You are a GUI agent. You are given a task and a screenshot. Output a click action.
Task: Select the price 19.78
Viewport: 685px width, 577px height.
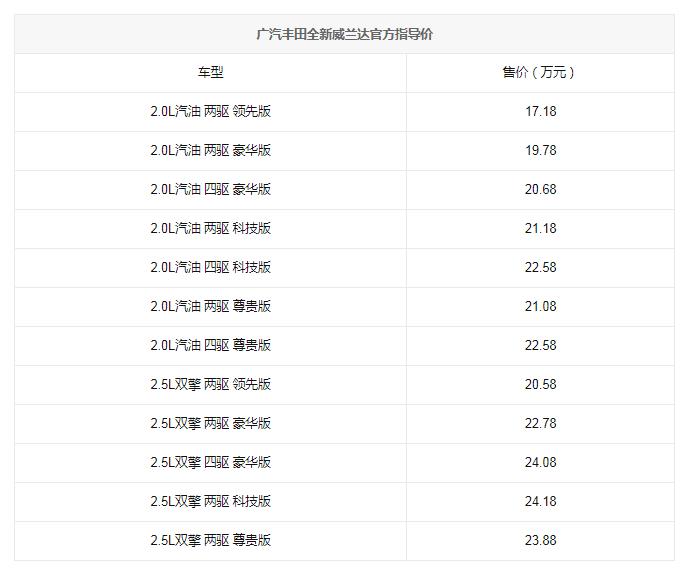(x=541, y=150)
